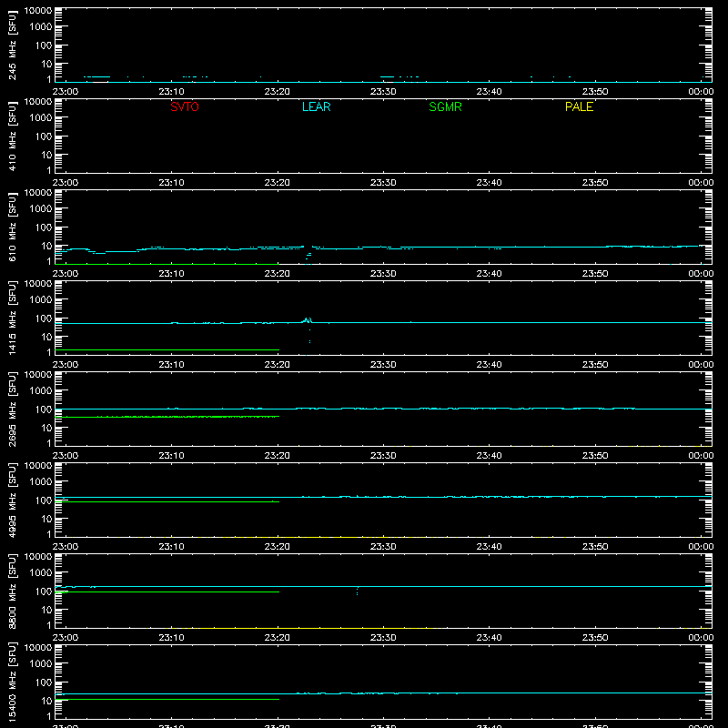Click the cyan dotted drop in 8800 MHz panel
This screenshot has height=728, width=728.
point(357,591)
